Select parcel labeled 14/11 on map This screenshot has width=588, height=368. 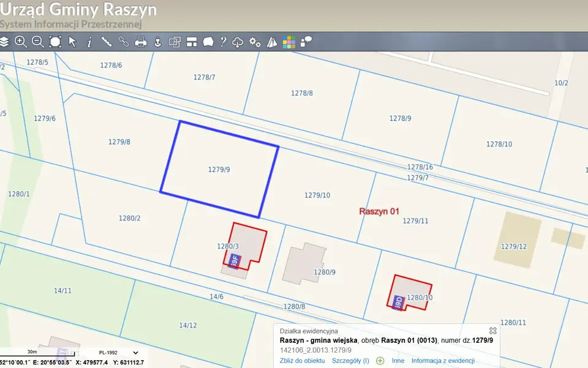[62, 290]
